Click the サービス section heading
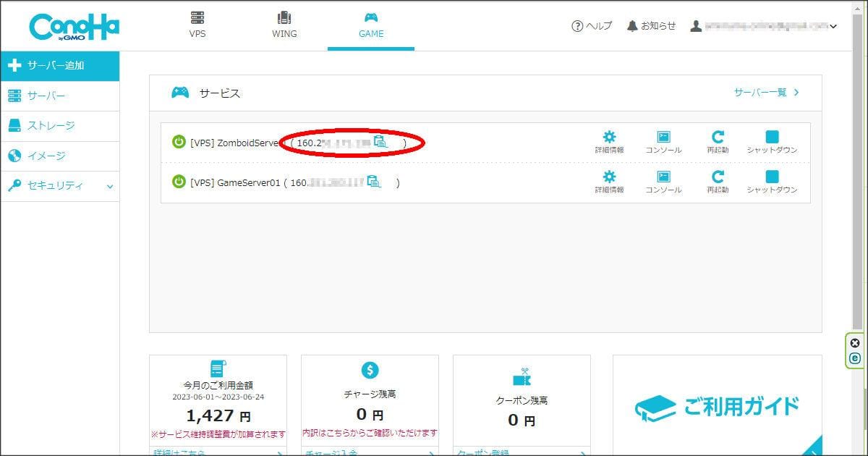The width and height of the screenshot is (868, 456). tap(220, 93)
